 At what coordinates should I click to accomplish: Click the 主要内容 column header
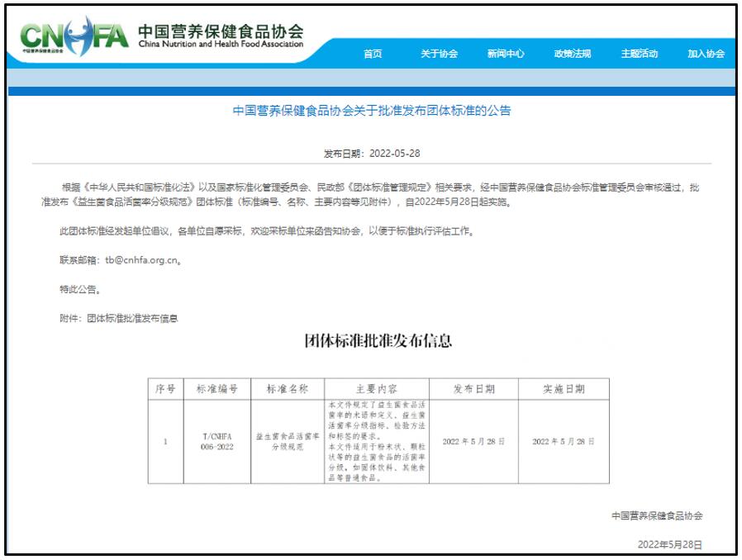377,389
